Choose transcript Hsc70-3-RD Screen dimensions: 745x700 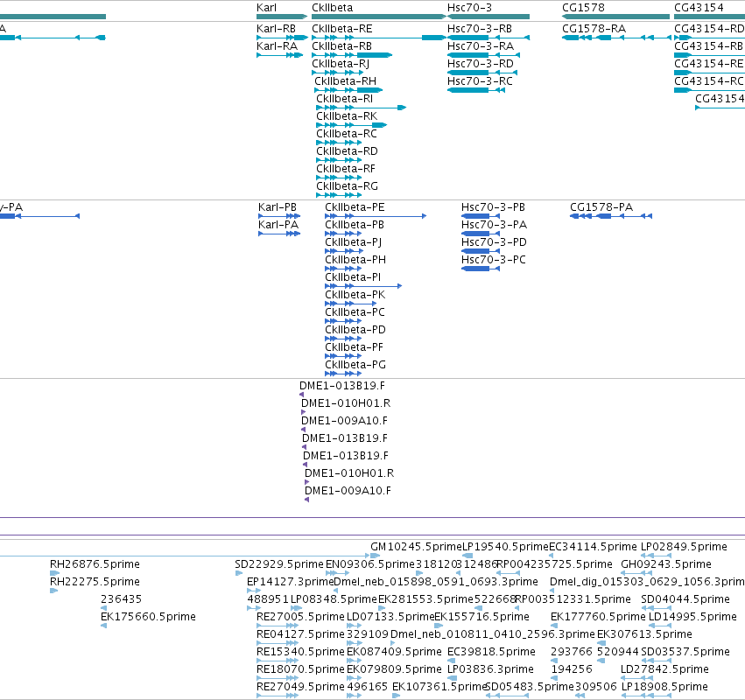pos(481,64)
